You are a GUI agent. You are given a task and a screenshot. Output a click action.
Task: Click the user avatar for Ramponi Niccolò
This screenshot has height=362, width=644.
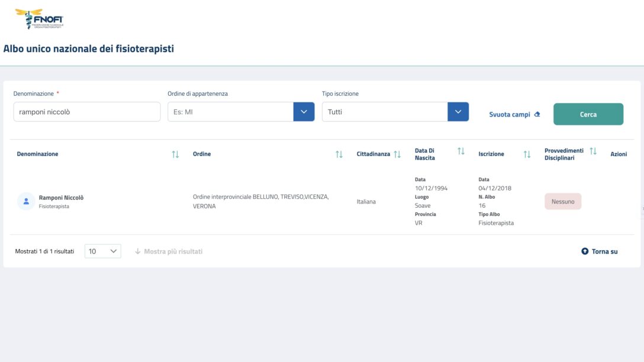(25, 201)
